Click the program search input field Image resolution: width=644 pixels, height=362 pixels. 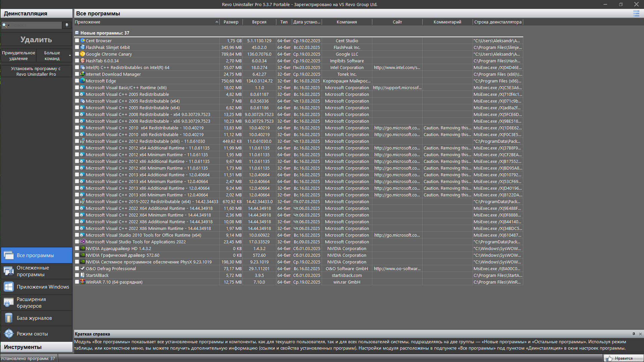pos(35,25)
